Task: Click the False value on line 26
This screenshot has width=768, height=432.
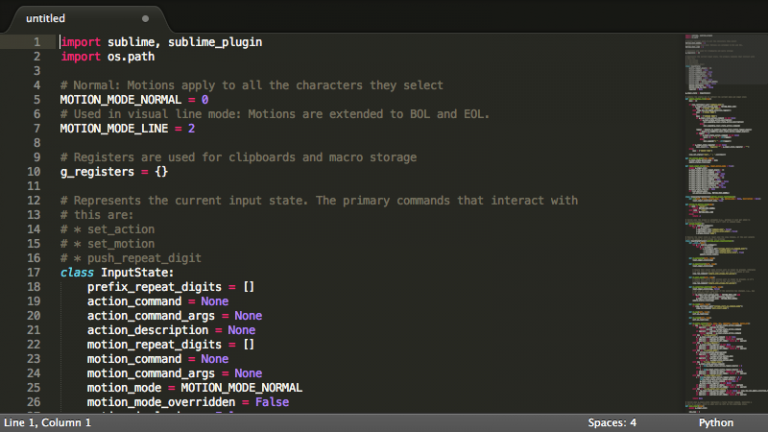Action: [x=272, y=402]
